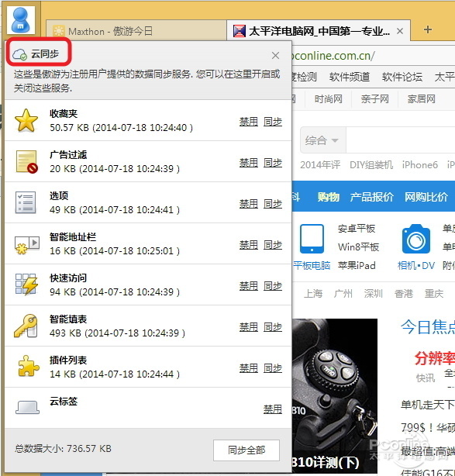Click the address bar URL
Image resolution: width=455 pixels, height=476 pixels.
pyautogui.click(x=333, y=56)
